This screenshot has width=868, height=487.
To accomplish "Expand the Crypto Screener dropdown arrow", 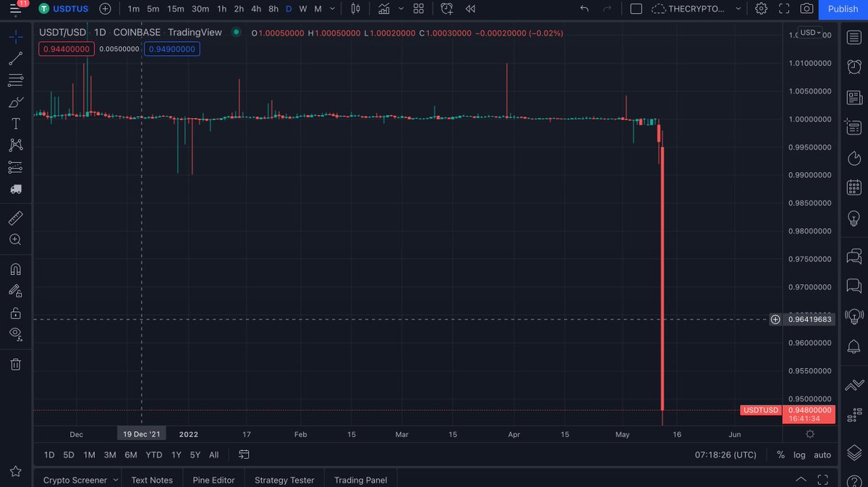I will click(x=115, y=480).
